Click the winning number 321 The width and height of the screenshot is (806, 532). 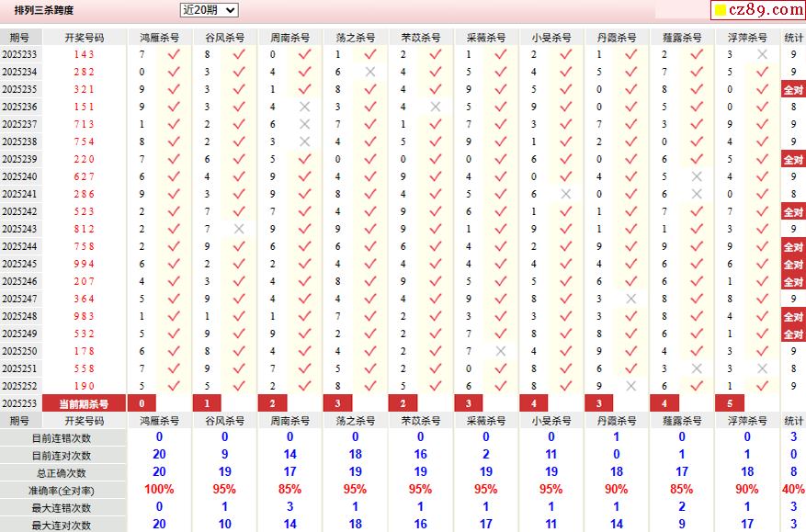pyautogui.click(x=84, y=89)
